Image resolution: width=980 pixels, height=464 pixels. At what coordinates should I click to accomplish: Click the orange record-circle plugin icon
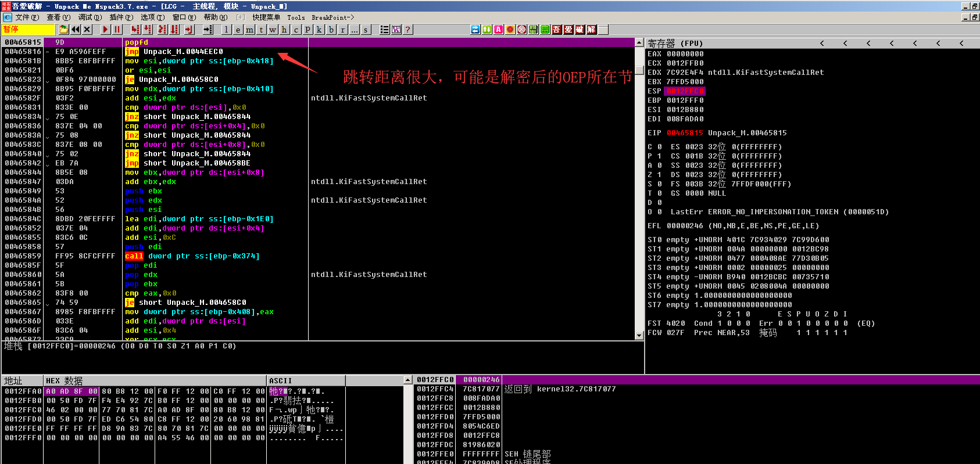[510, 29]
